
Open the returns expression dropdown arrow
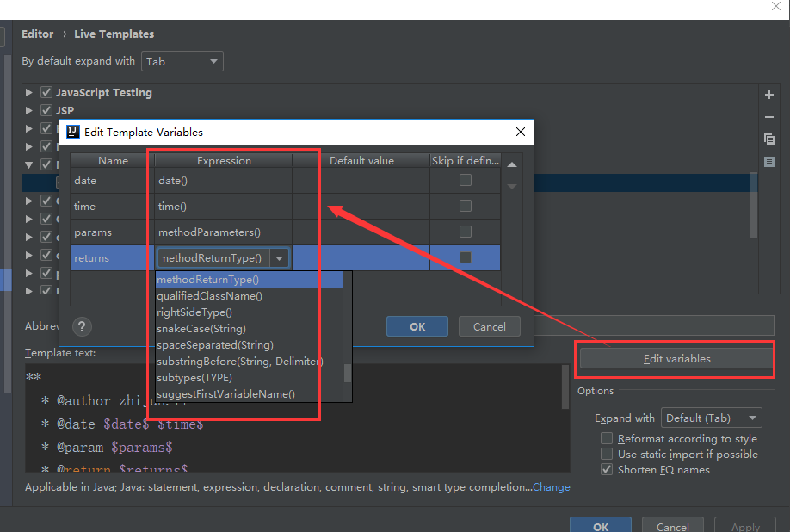(x=279, y=258)
